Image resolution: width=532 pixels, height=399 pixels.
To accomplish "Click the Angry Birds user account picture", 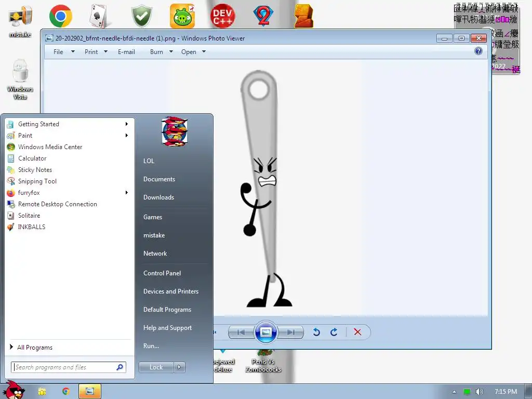I will click(175, 131).
